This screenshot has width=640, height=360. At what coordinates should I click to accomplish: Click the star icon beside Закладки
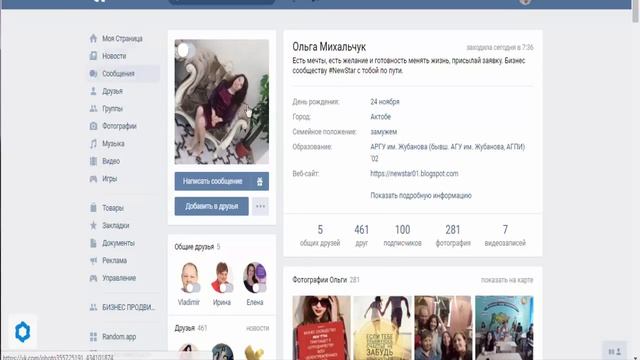coord(93,225)
